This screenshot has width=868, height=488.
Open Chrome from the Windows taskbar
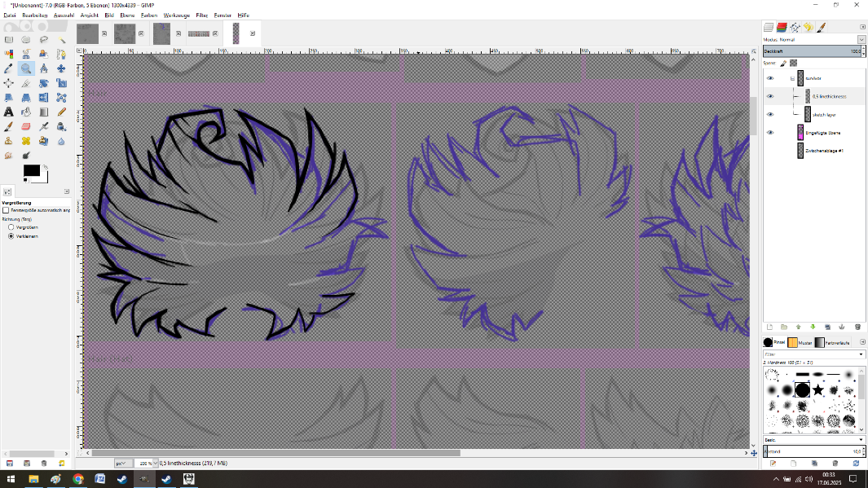click(x=78, y=479)
